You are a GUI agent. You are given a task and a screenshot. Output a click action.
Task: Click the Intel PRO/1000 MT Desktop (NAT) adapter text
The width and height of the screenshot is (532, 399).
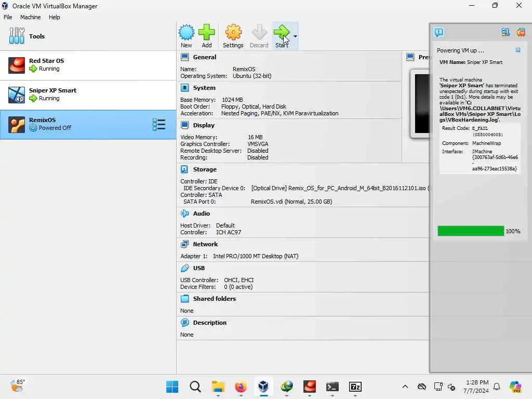click(256, 256)
